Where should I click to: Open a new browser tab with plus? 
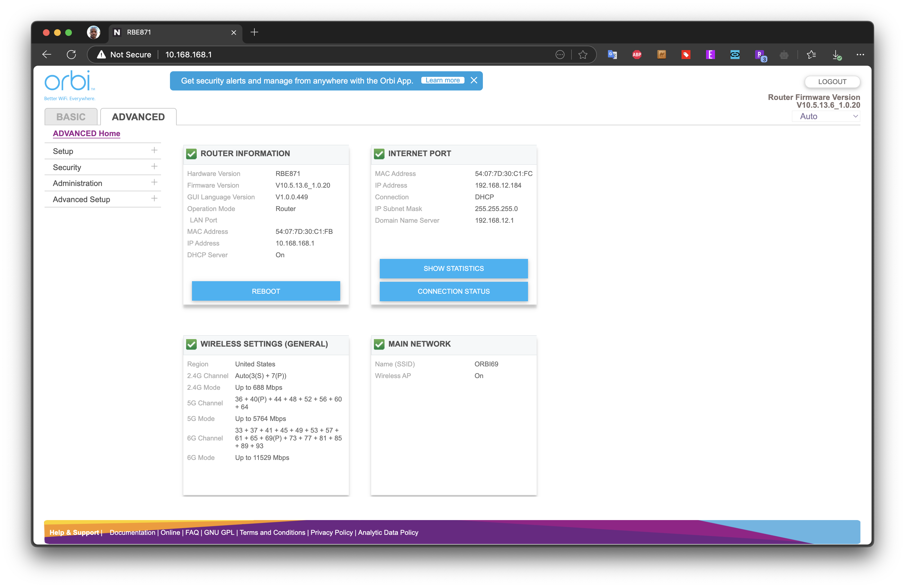click(x=254, y=32)
